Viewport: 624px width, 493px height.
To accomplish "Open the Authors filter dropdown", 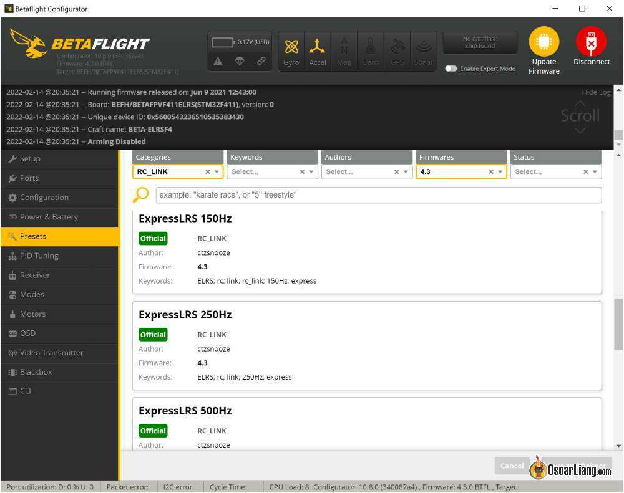I will (x=402, y=172).
